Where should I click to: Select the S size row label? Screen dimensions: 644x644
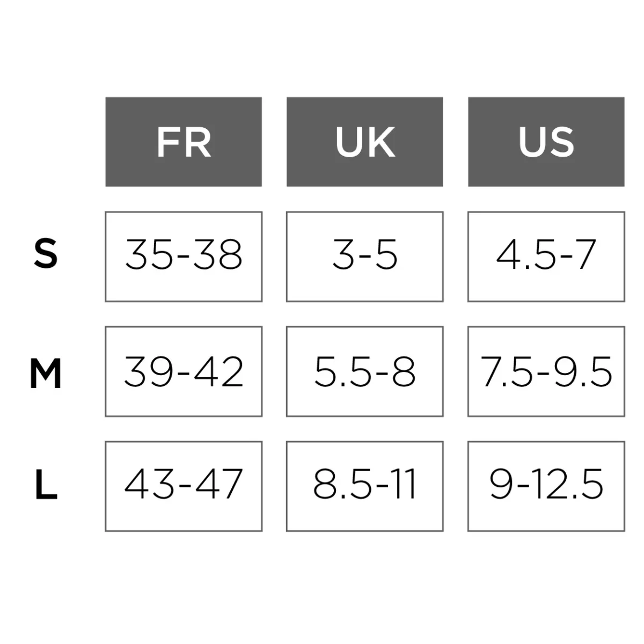click(x=46, y=254)
